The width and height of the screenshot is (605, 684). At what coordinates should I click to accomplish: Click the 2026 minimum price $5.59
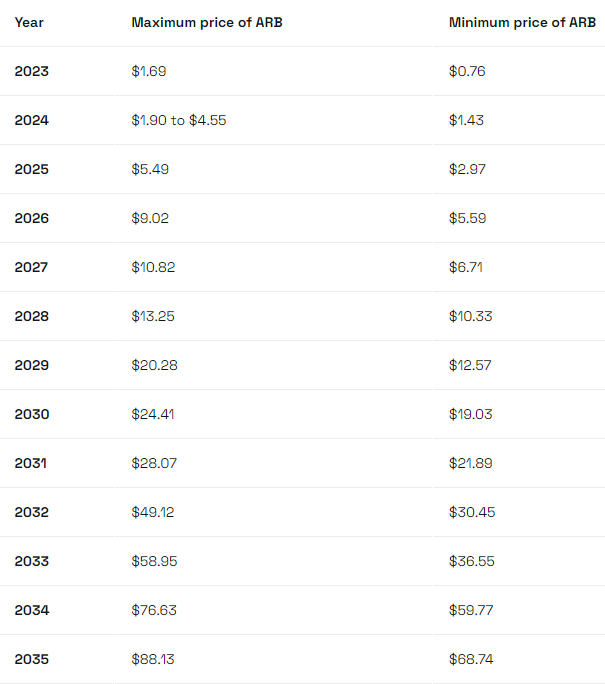coord(468,218)
